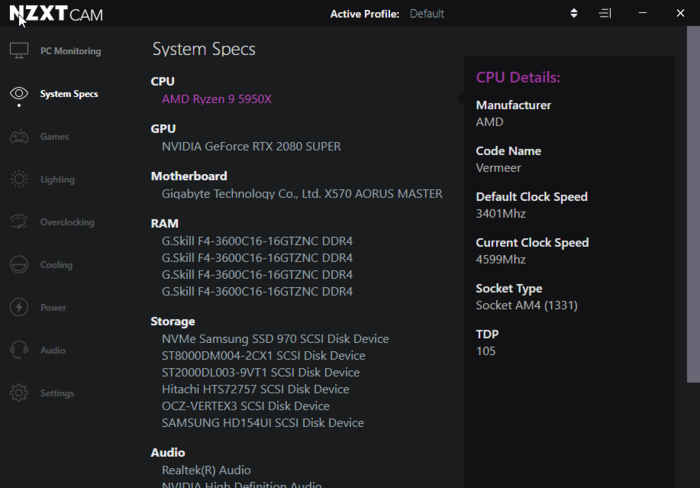This screenshot has width=700, height=488.
Task: Select ST8000DM004-2CX1 disk device
Action: [263, 356]
